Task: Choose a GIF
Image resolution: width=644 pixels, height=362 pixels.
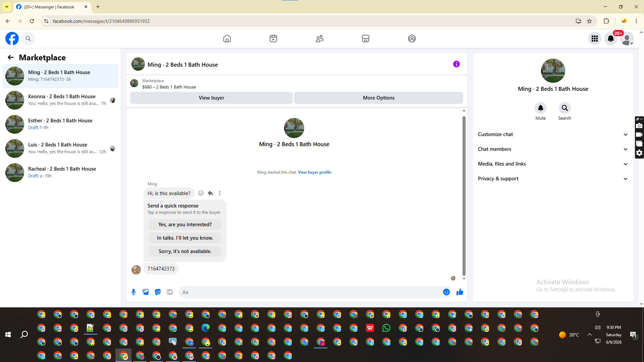Action: coord(170,292)
